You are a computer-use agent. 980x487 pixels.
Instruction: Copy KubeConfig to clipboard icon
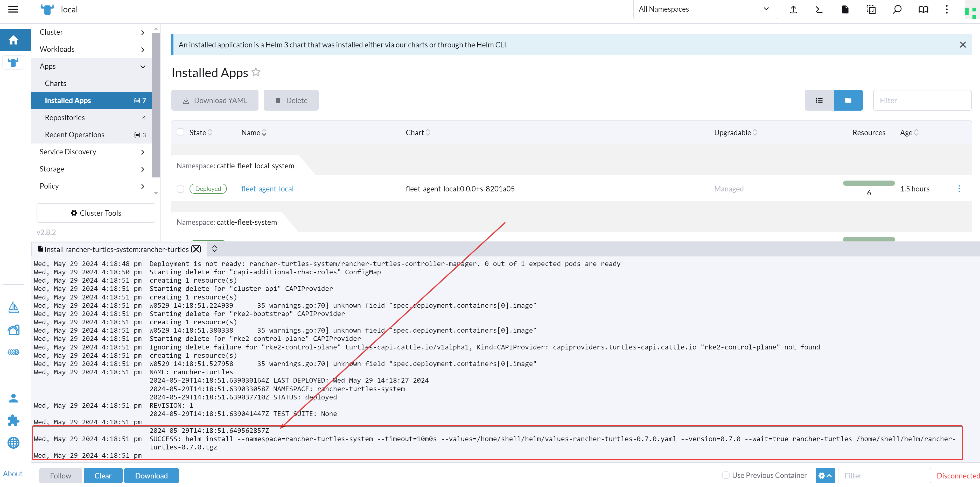pyautogui.click(x=871, y=10)
